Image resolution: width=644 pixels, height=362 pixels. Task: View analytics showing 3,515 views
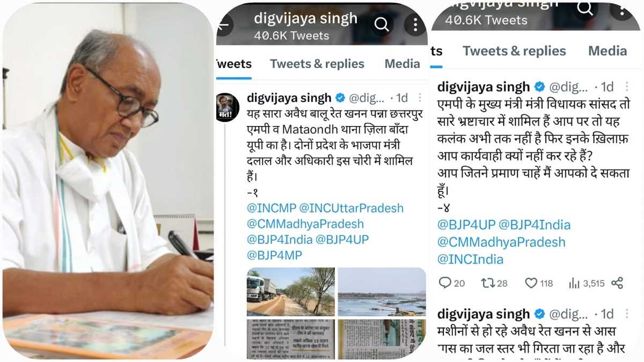click(x=586, y=283)
